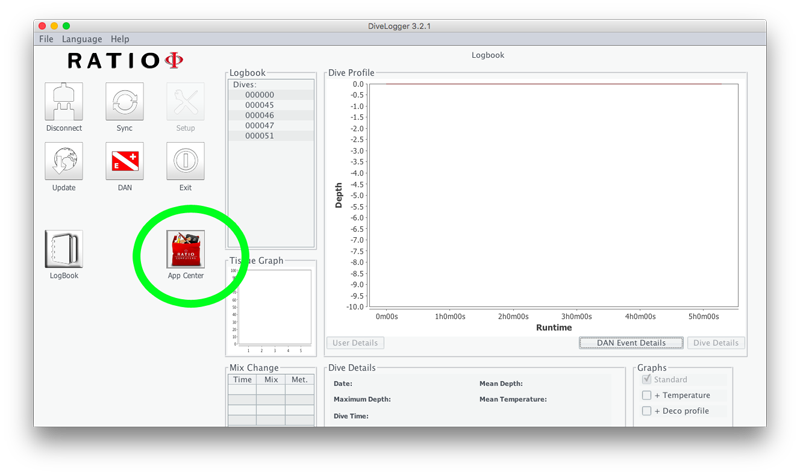Open the LogBook binder icon
The width and height of the screenshot is (800, 475).
point(64,249)
